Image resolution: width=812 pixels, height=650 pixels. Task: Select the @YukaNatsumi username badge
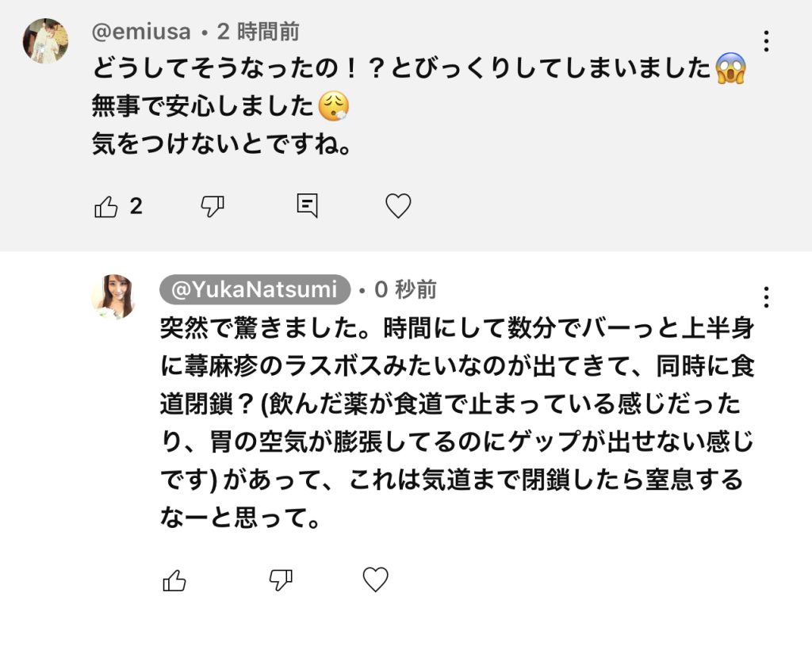coord(255,290)
